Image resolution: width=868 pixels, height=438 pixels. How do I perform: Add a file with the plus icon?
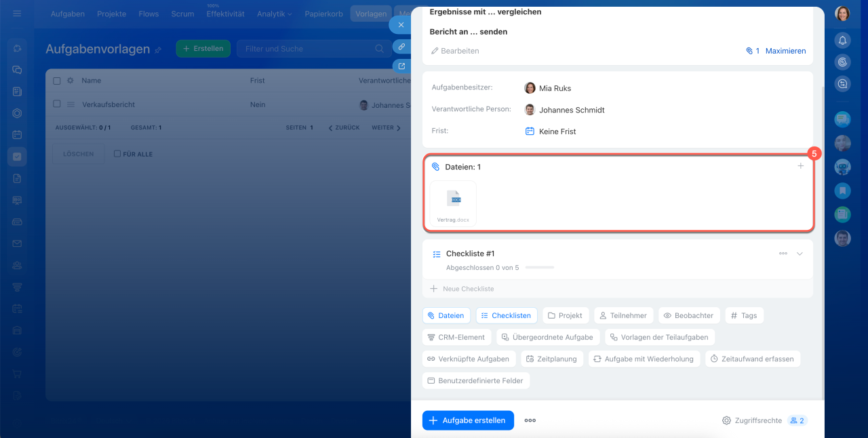pos(800,166)
